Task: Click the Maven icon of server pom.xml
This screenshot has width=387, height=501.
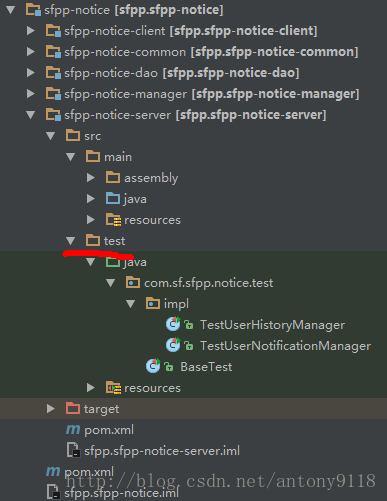Action: click(x=73, y=430)
